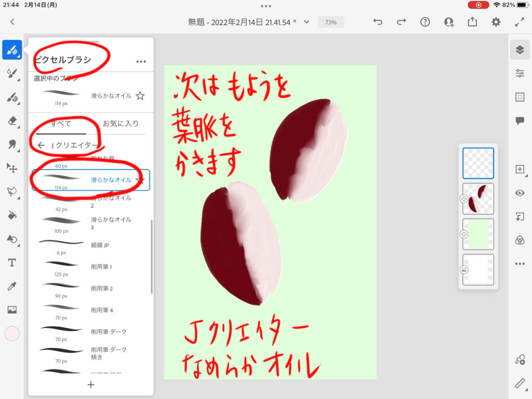
Task: Open the app settings gear
Action: (496, 22)
